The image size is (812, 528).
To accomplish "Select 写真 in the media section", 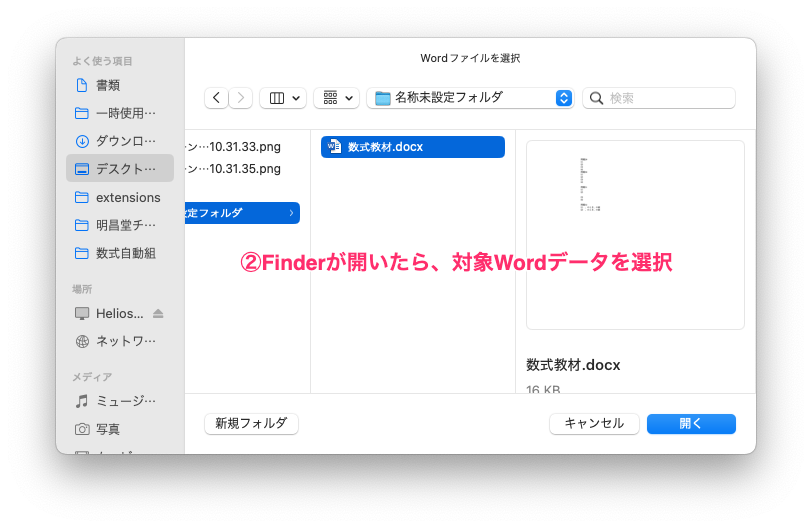I will (108, 429).
